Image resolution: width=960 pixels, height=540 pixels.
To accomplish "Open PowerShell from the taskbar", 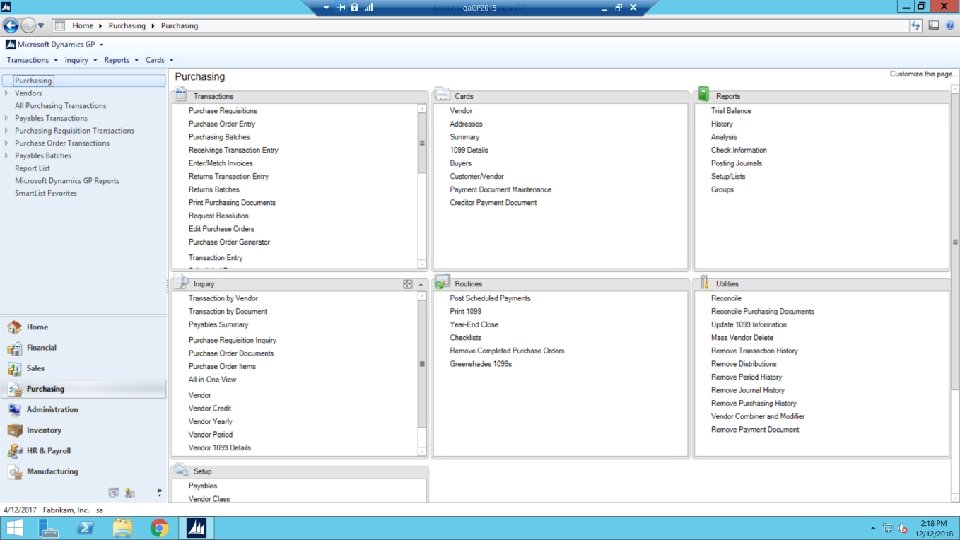I will tap(86, 528).
